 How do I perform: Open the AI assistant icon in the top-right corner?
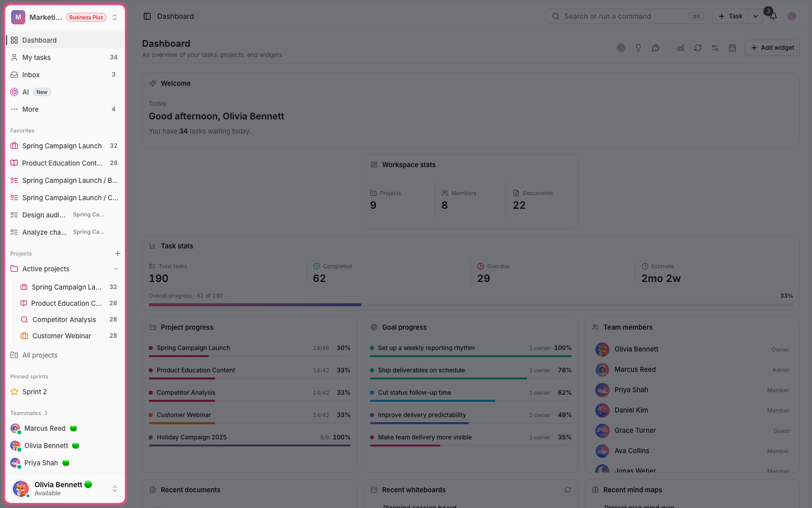(x=792, y=16)
